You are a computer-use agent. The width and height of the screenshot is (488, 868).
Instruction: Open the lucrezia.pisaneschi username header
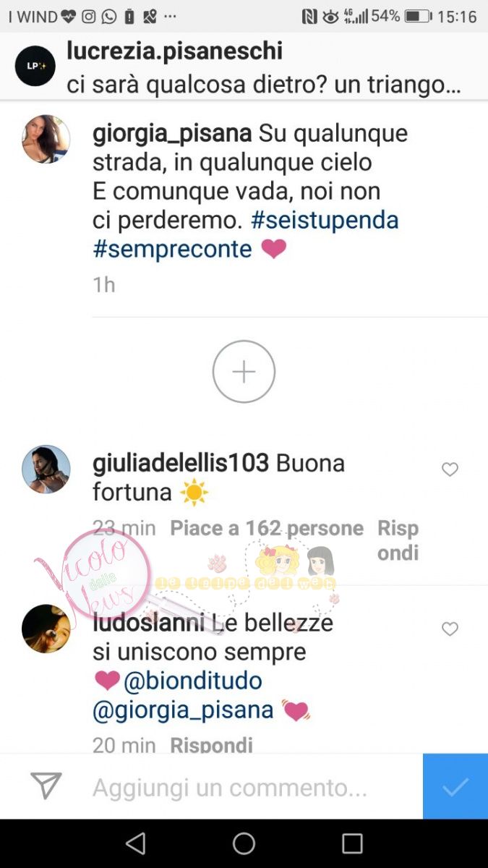(x=174, y=51)
